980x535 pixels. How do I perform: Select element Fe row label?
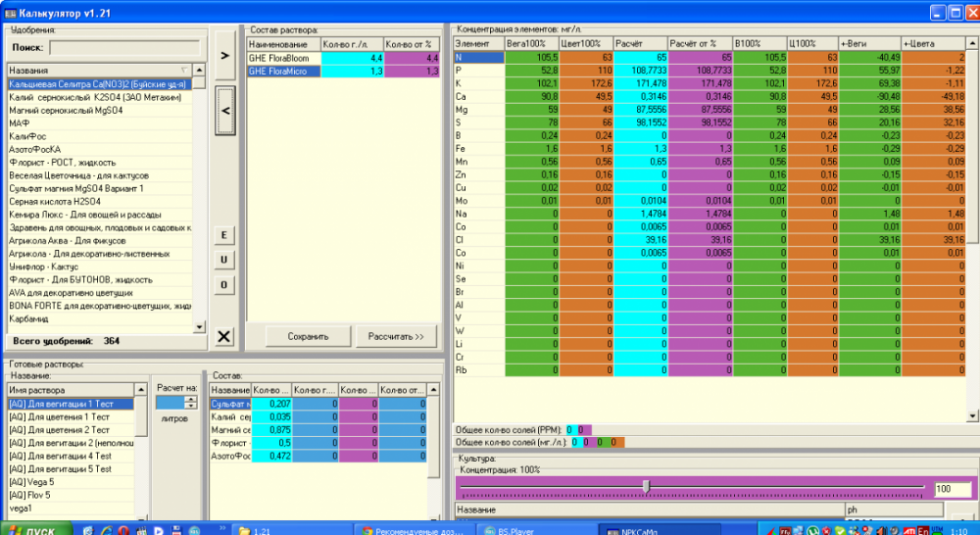tap(479, 149)
